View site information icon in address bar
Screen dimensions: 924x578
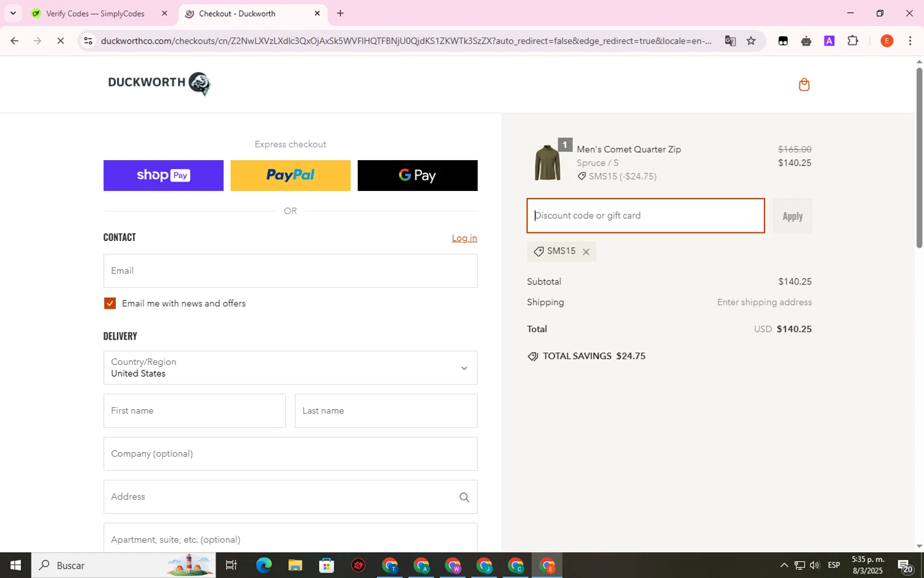coord(88,41)
